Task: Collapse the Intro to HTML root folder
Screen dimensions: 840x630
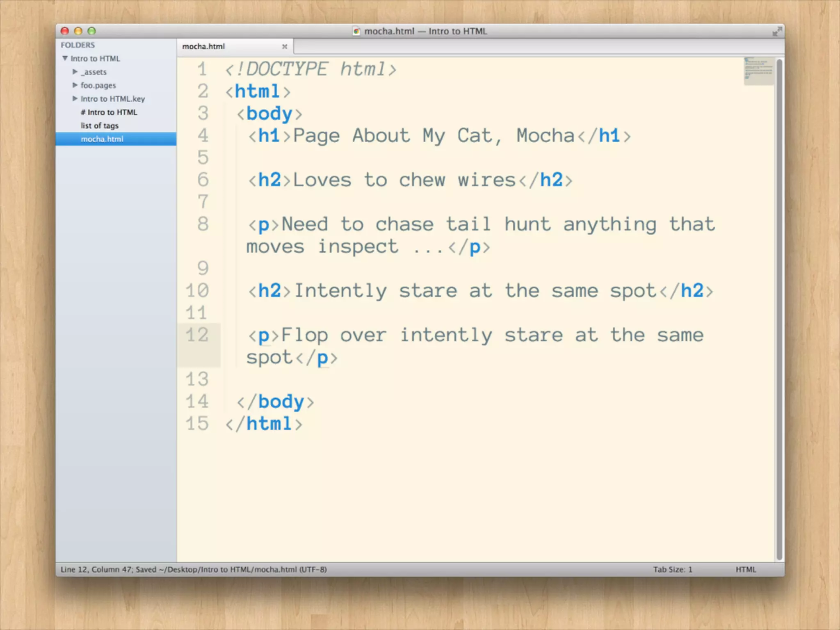Action: coord(65,58)
